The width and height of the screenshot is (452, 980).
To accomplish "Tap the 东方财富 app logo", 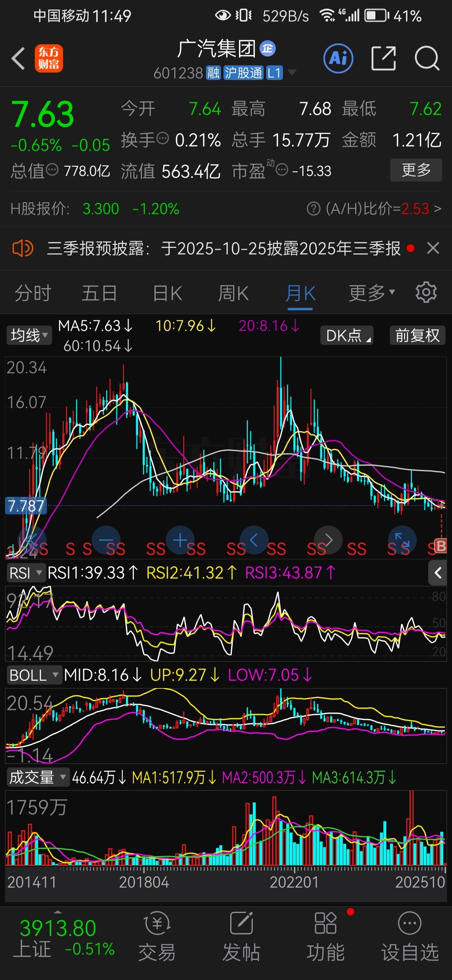I will pos(49,58).
